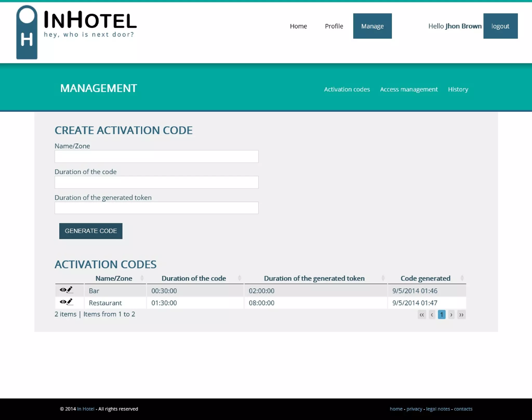Viewport: 532px width, 420px height.
Task: Open the Manage tab in navigation
Action: point(372,26)
